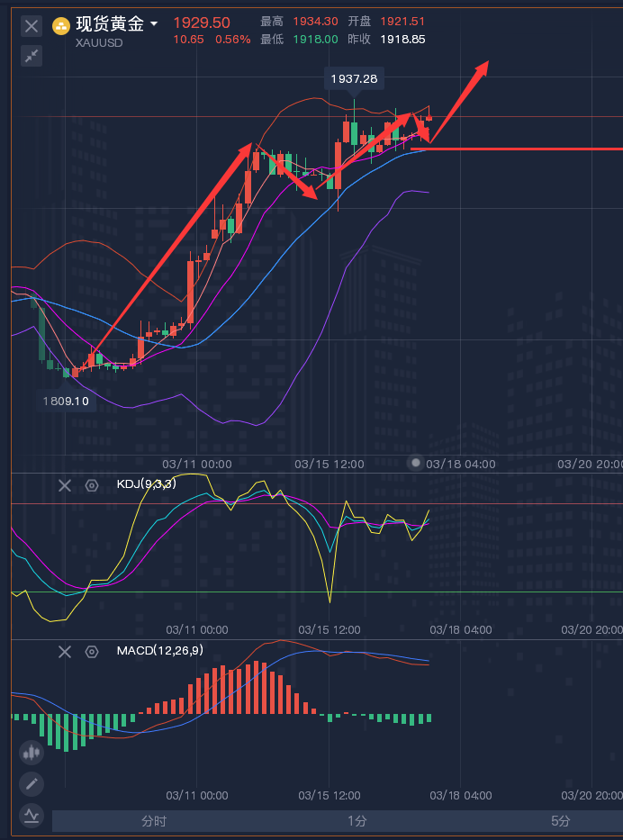Image resolution: width=623 pixels, height=840 pixels.
Task: Click the current price 1929.50
Action: pyautogui.click(x=202, y=23)
